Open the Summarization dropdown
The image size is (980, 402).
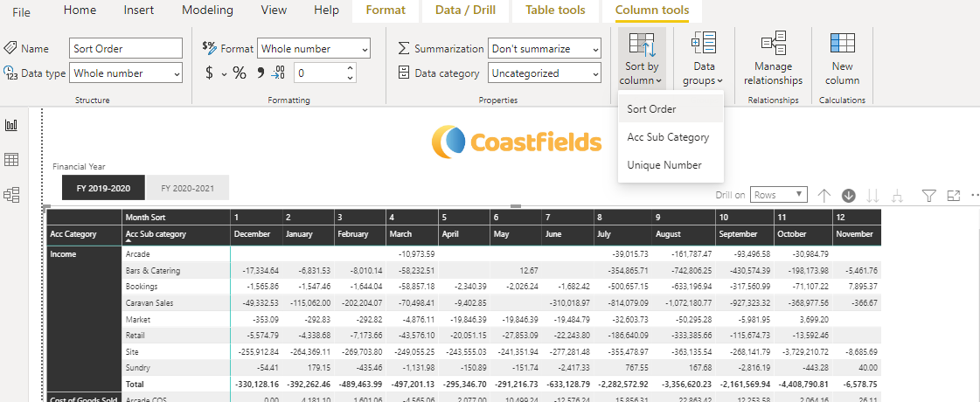[545, 48]
